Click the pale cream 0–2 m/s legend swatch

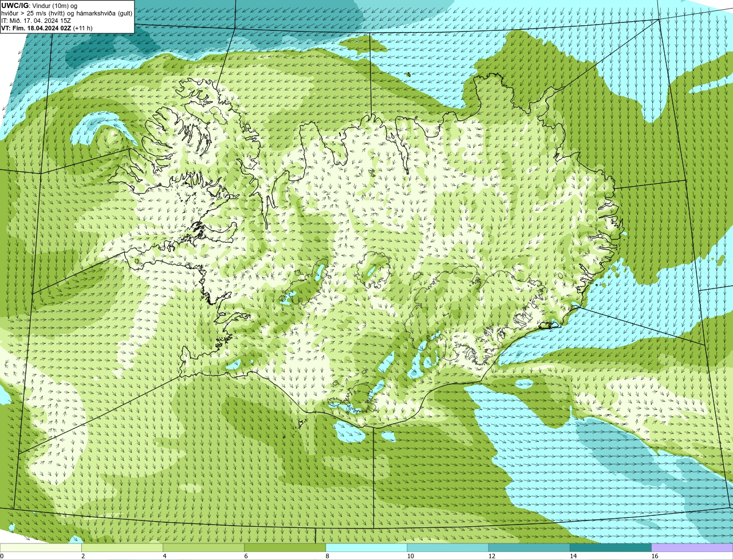[41, 547]
